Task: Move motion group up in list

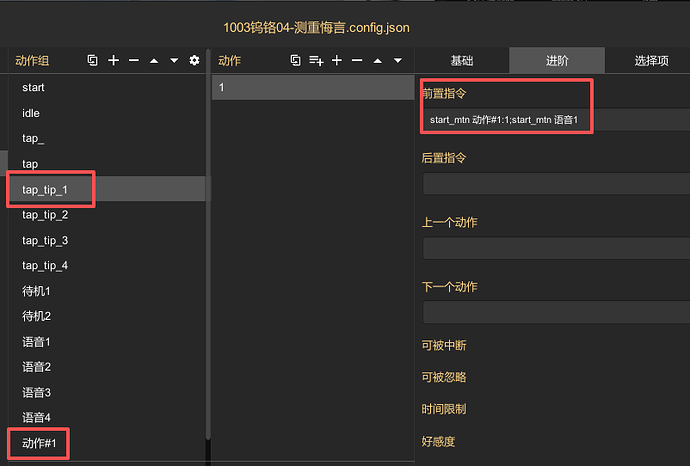Action: (x=154, y=61)
